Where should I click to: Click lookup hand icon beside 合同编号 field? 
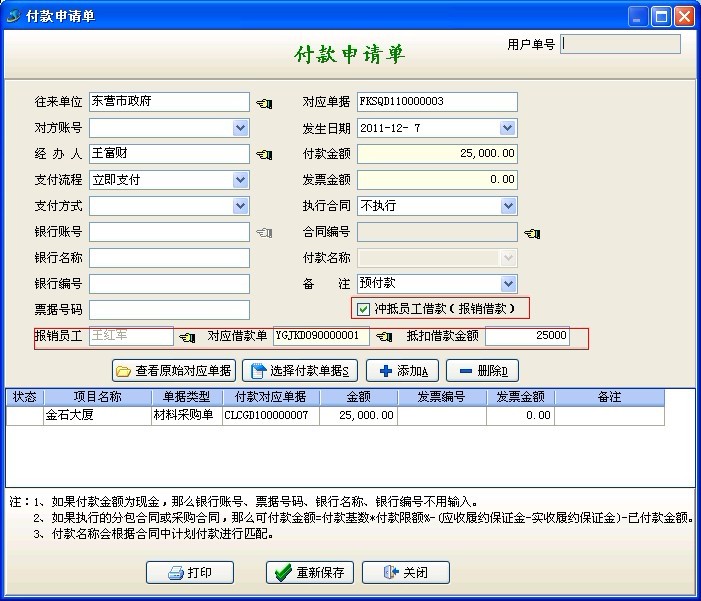point(533,232)
